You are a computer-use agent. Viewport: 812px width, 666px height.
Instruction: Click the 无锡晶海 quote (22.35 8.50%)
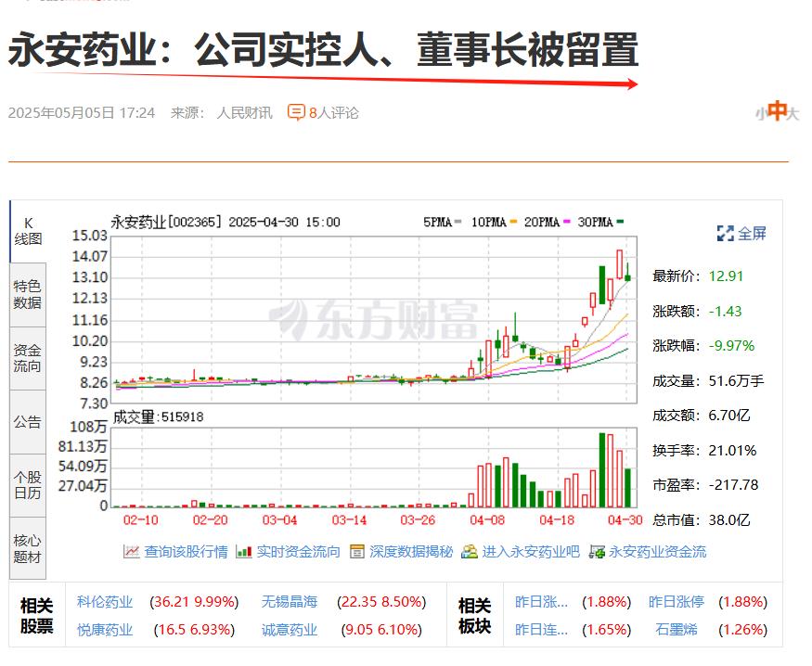(x=381, y=602)
